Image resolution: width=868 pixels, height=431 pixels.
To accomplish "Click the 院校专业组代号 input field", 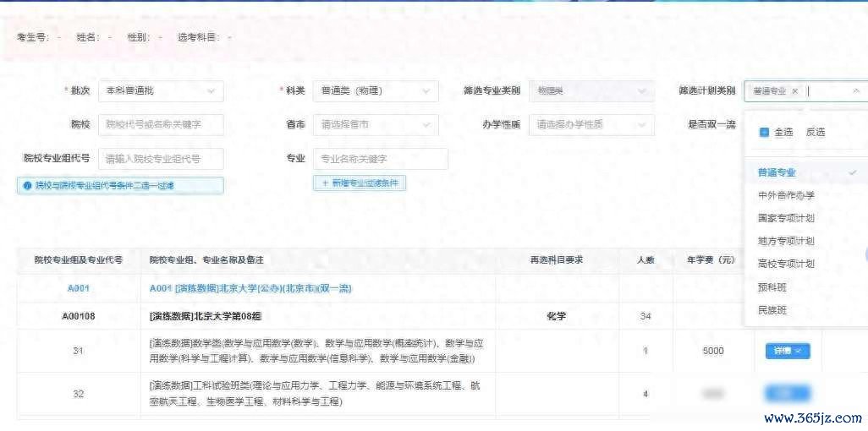I will point(161,159).
